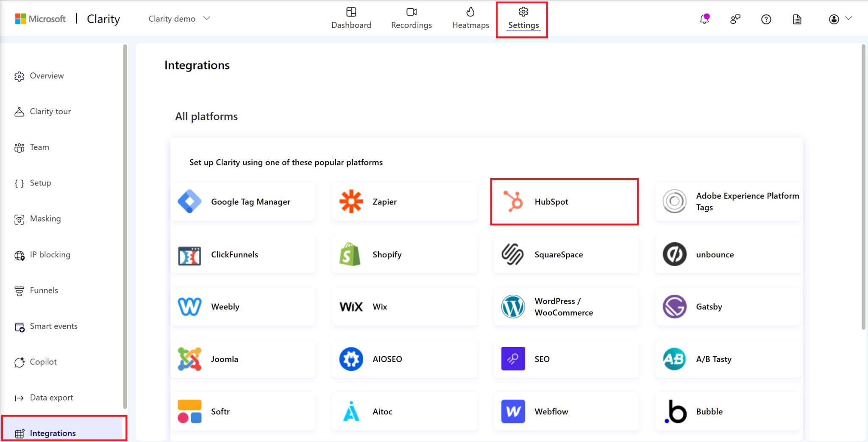Choose the WordPress / WooCommerce integration
The width and height of the screenshot is (868, 442).
click(565, 307)
